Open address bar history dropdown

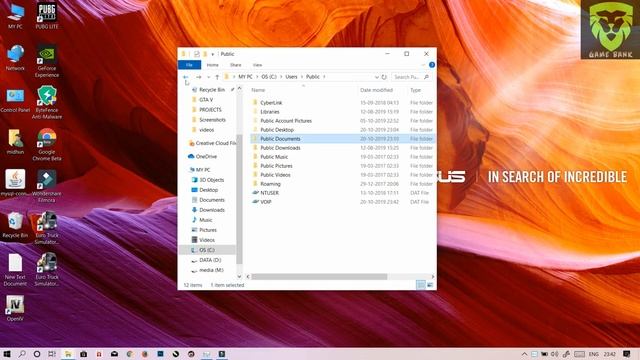(x=376, y=77)
